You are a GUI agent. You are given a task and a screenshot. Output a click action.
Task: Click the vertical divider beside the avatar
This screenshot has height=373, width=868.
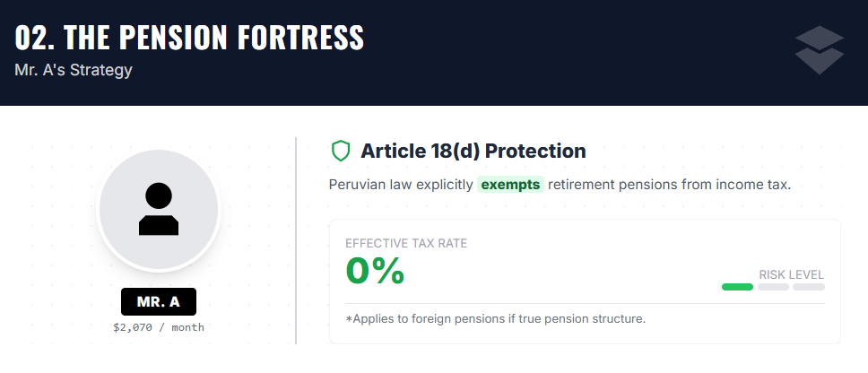coord(296,240)
